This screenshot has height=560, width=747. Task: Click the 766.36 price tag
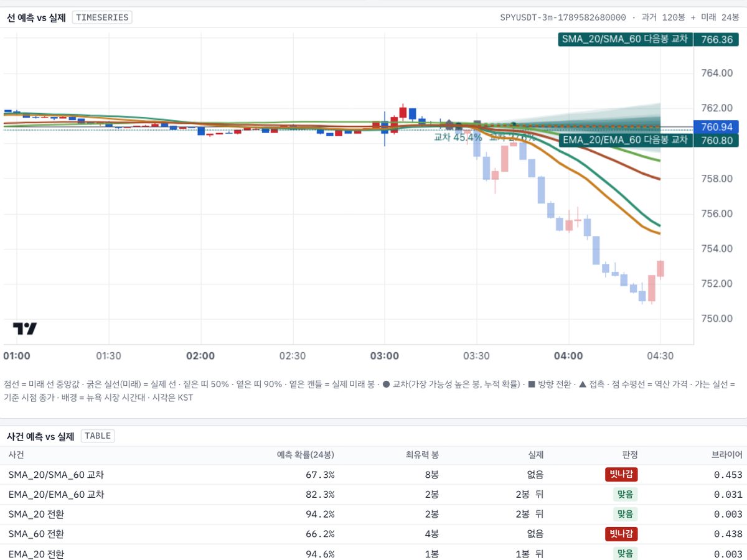click(x=716, y=39)
